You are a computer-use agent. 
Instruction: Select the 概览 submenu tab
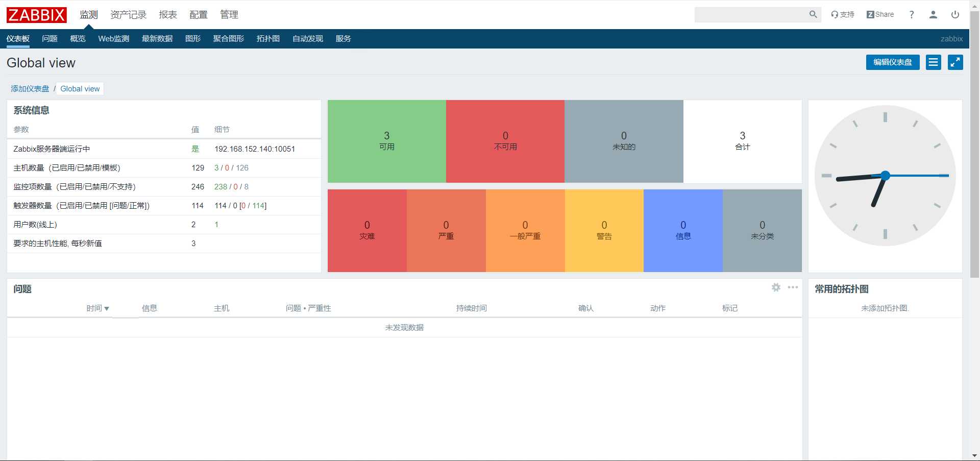[x=78, y=39]
